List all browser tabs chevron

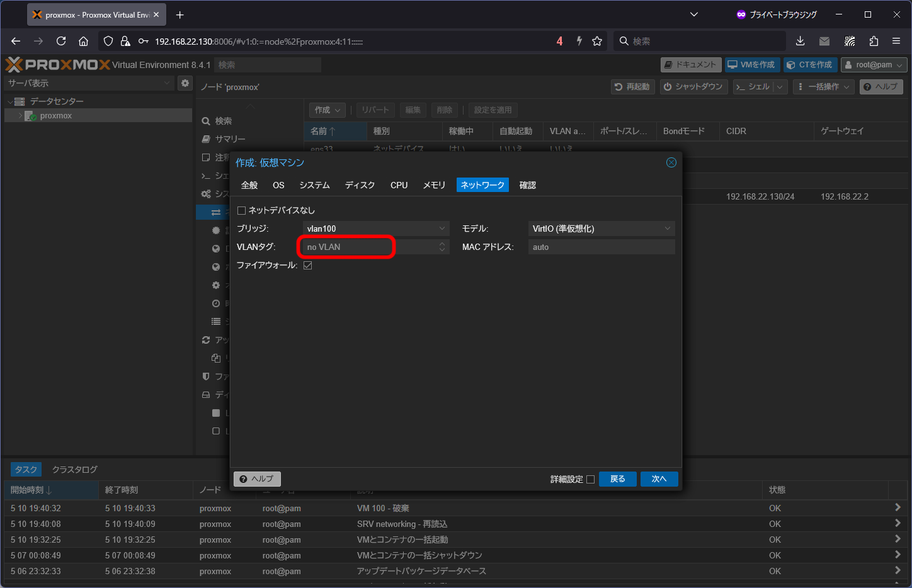[x=694, y=14]
